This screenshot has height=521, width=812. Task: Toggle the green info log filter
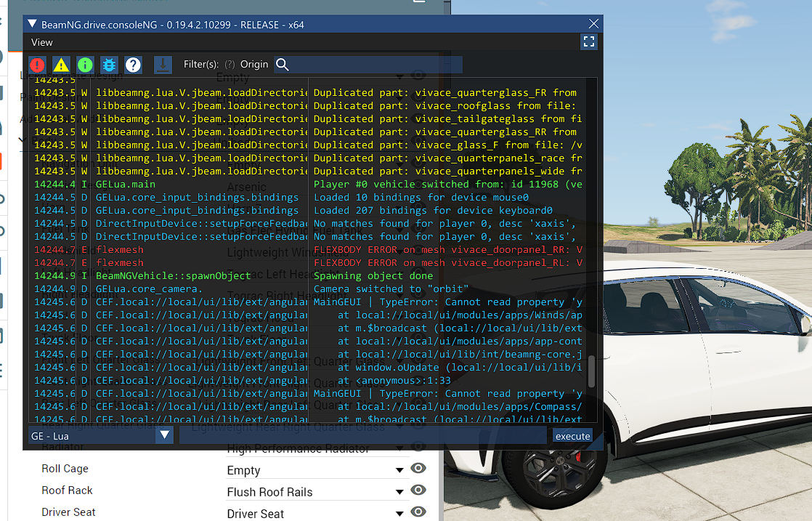point(85,65)
